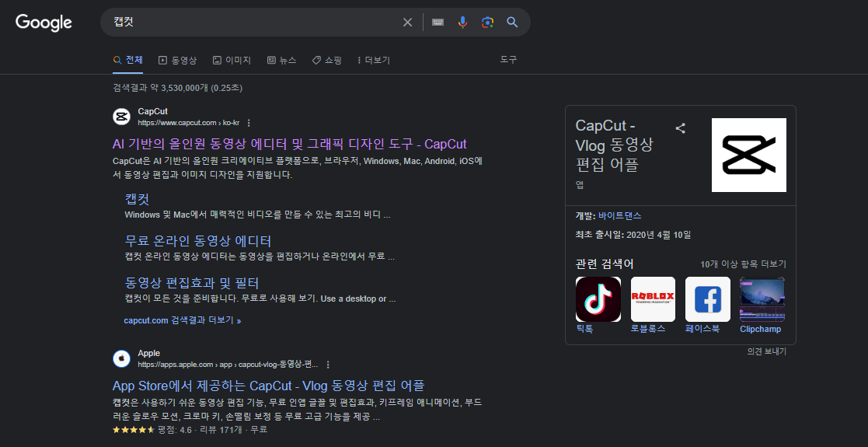The width and height of the screenshot is (868, 447).
Task: Click the star rating 평점: 4.6 text
Action: (174, 429)
